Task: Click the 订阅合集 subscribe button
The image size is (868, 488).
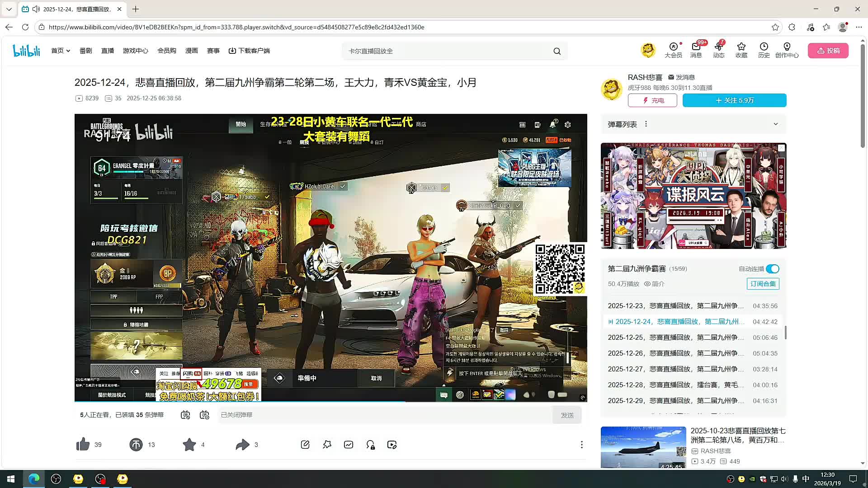Action: (x=763, y=284)
